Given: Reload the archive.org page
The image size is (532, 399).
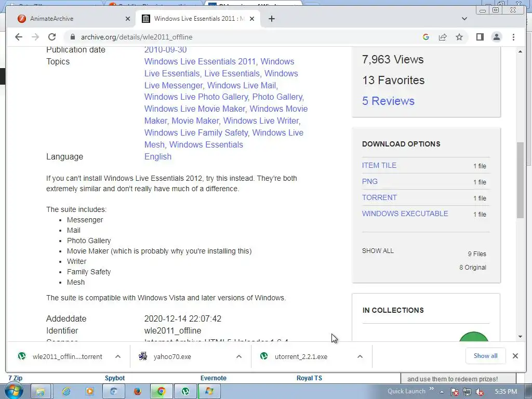Looking at the screenshot, I should (52, 37).
